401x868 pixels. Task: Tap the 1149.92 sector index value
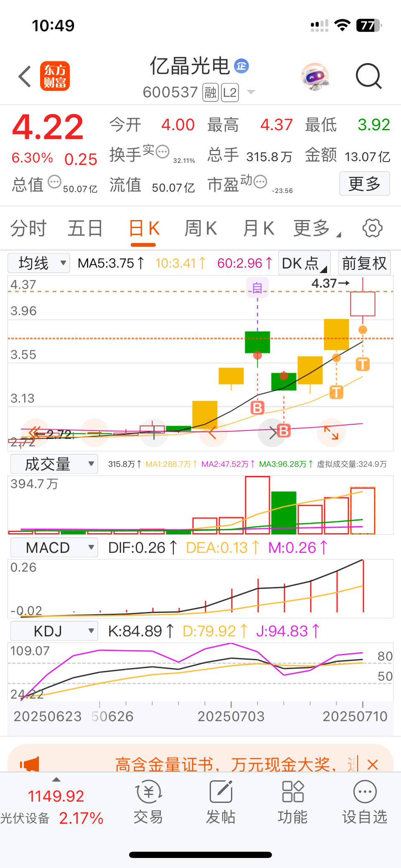click(x=56, y=796)
